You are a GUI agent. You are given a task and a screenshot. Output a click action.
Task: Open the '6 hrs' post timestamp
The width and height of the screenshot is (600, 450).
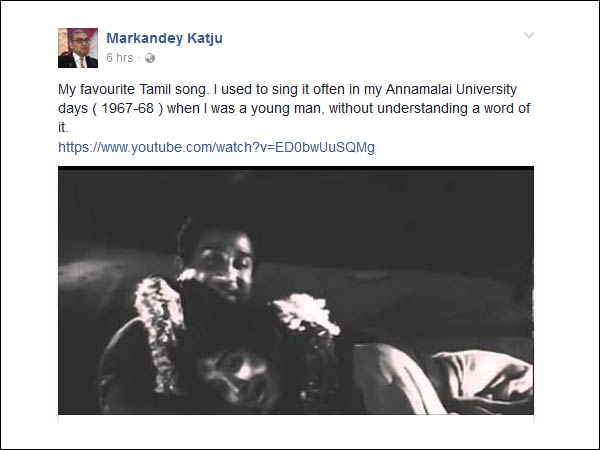[120, 58]
